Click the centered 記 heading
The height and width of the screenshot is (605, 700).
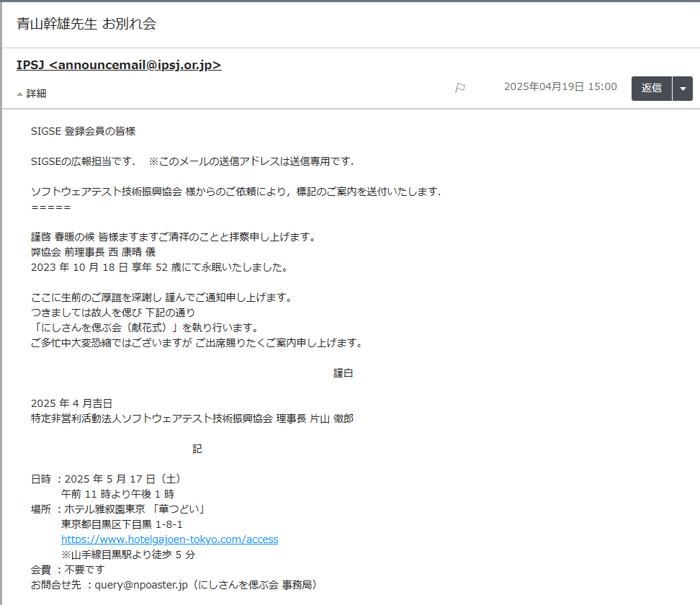197,449
